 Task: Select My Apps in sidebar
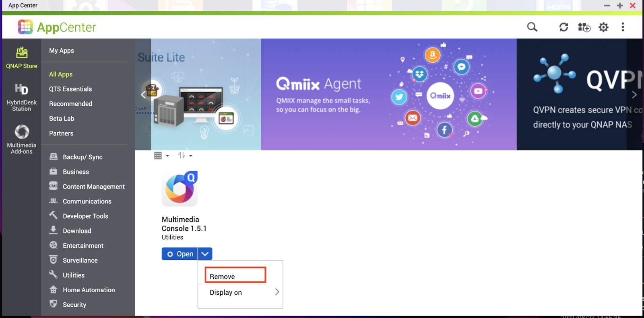(62, 51)
